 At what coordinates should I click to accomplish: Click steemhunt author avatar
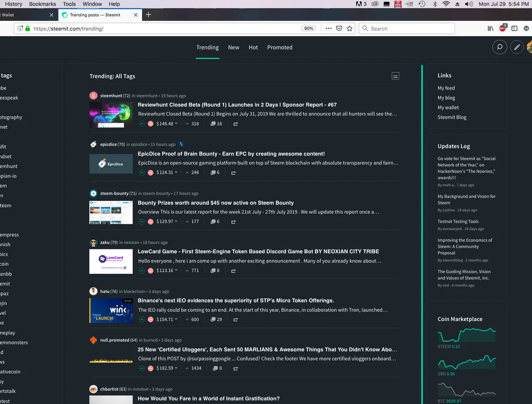94,95
